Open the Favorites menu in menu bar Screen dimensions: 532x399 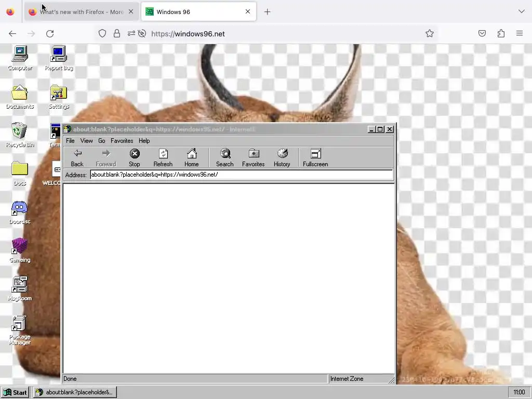(122, 141)
